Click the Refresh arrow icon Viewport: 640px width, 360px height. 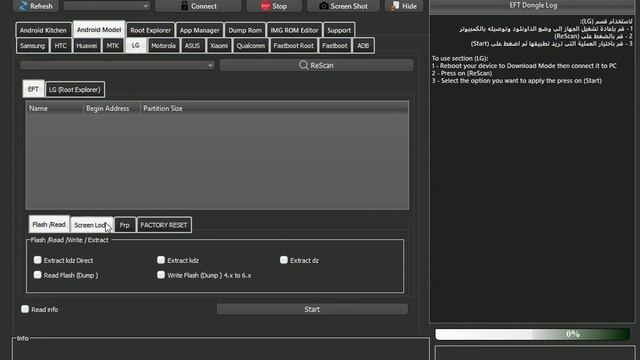(x=23, y=6)
